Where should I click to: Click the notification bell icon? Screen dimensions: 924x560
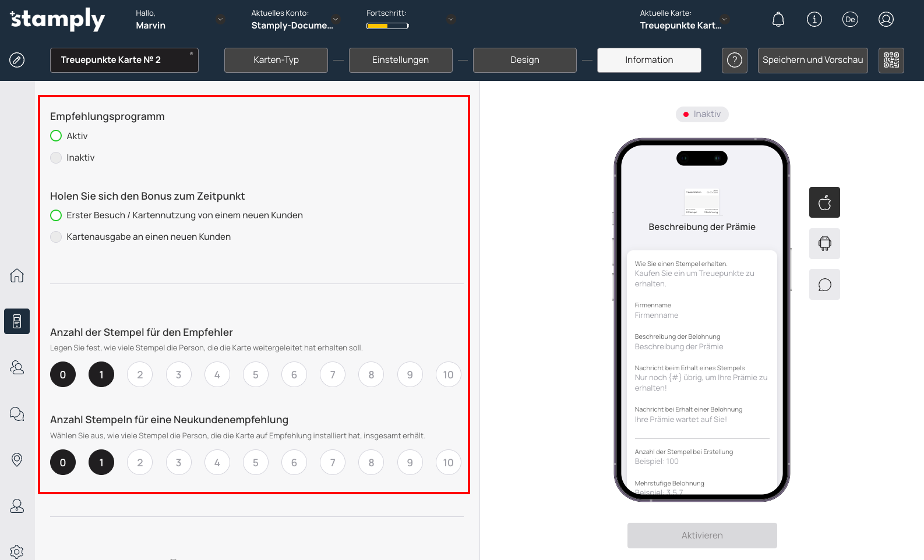778,20
